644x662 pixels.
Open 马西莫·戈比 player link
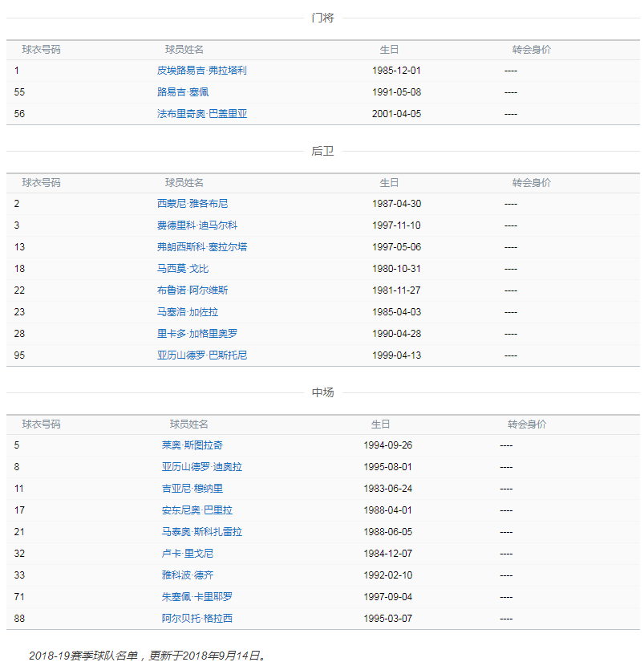183,269
